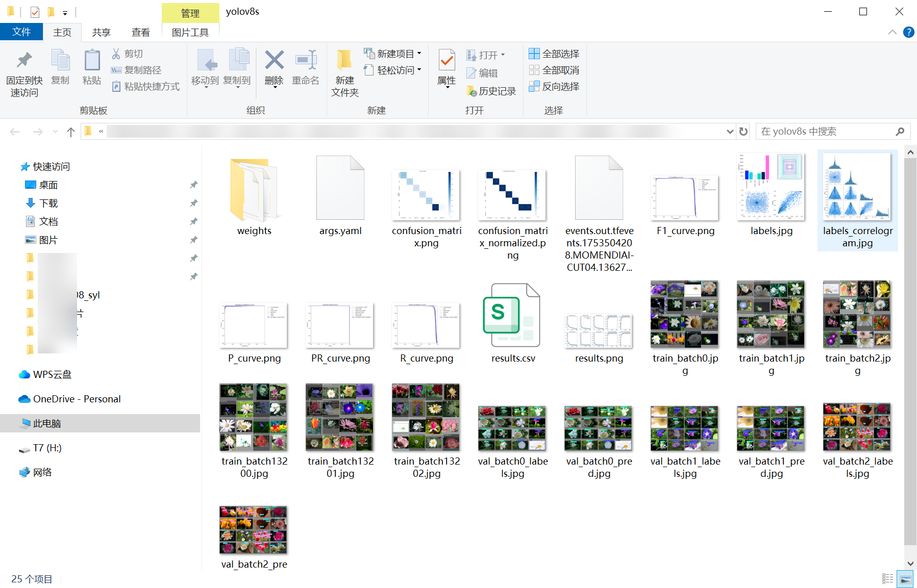
Task: Open Network (网络) in sidebar
Action: [35, 472]
